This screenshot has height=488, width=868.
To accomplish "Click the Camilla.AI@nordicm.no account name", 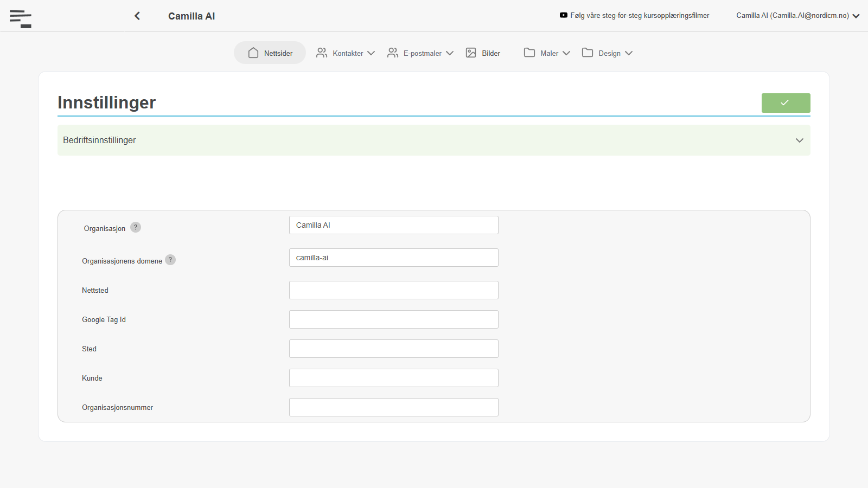I will click(793, 15).
